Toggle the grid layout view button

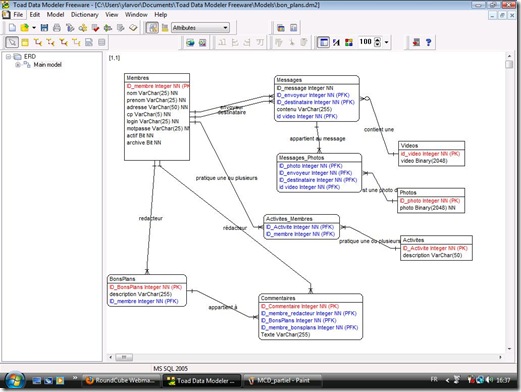[x=323, y=42]
